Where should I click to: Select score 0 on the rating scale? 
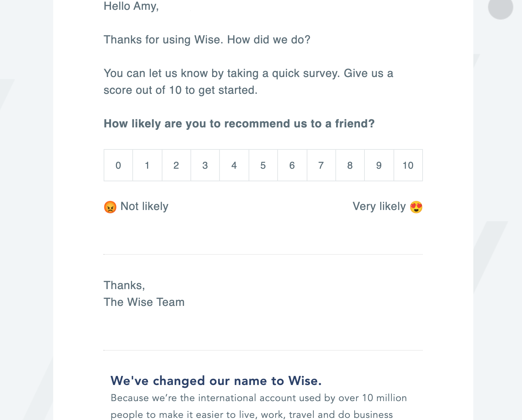point(118,165)
